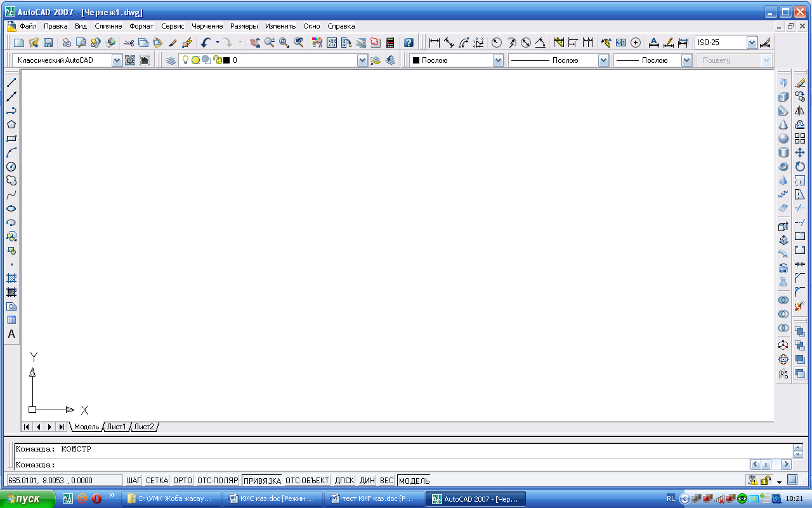The image size is (812, 508).
Task: Select the Array tool
Action: pos(800,138)
